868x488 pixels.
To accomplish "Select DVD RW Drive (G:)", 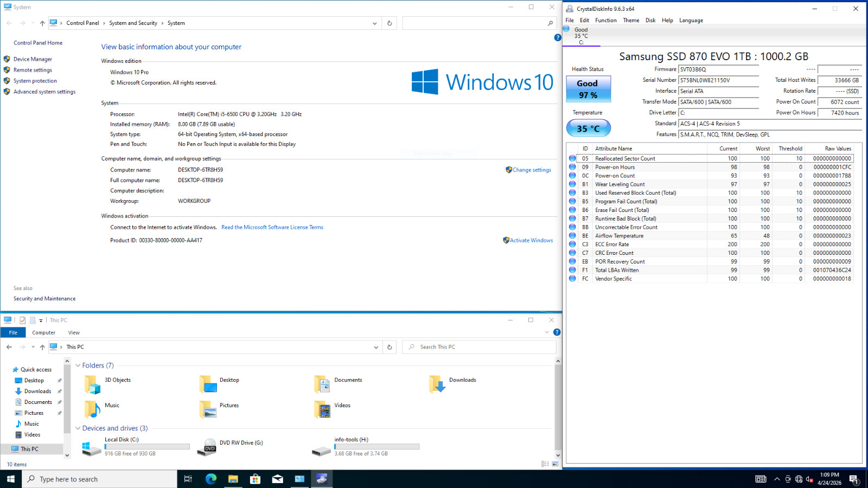I will (230, 447).
